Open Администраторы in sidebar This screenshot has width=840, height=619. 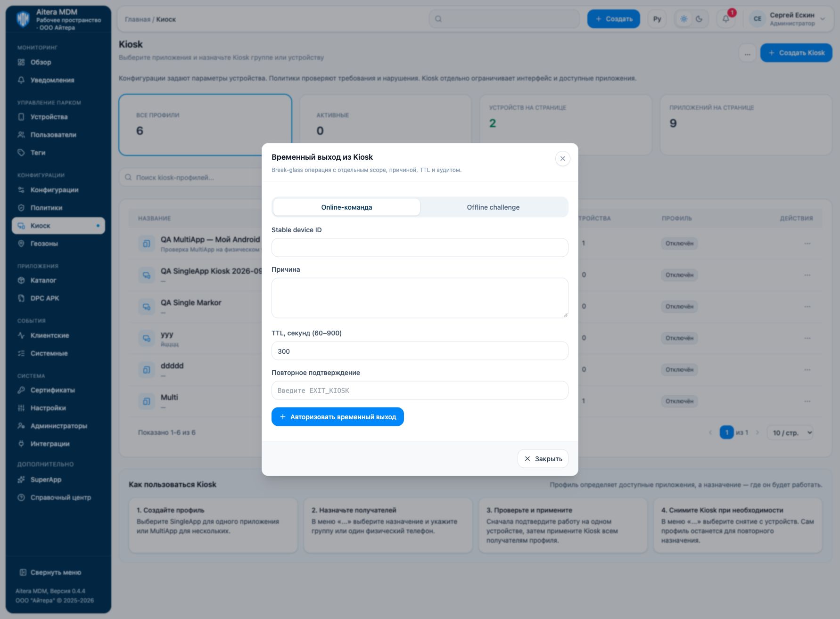point(58,426)
